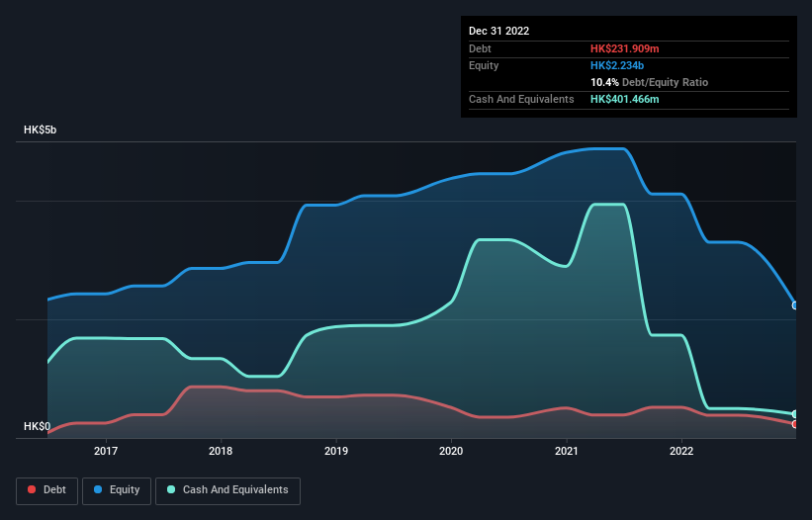Select the Equity endpoint marker on chart
The height and width of the screenshot is (520, 812).
[x=795, y=305]
